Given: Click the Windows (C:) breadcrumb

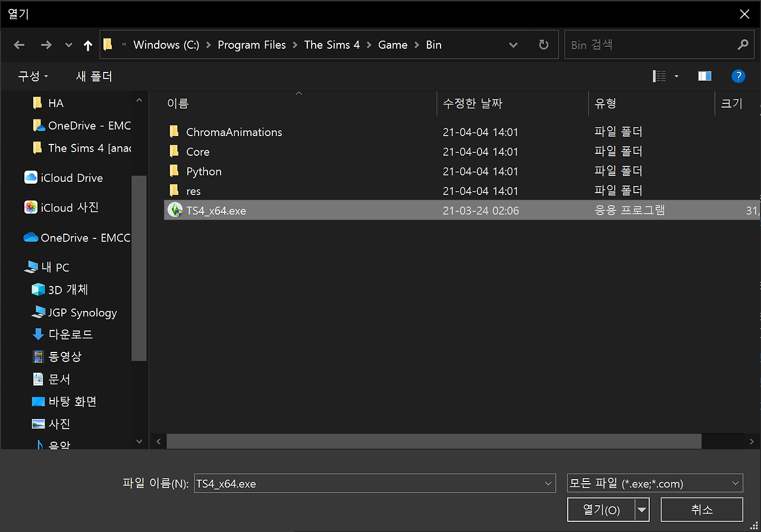Looking at the screenshot, I should pos(166,45).
